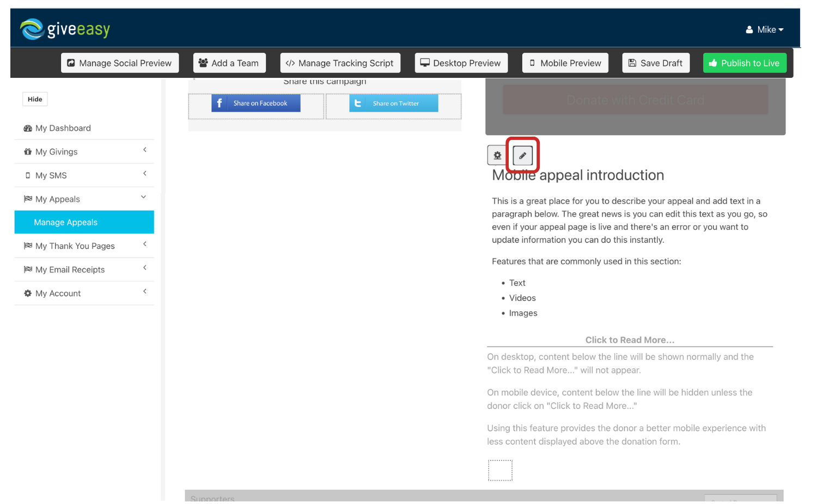The width and height of the screenshot is (817, 504).
Task: Toggle the Share on Facebook option
Action: (255, 103)
